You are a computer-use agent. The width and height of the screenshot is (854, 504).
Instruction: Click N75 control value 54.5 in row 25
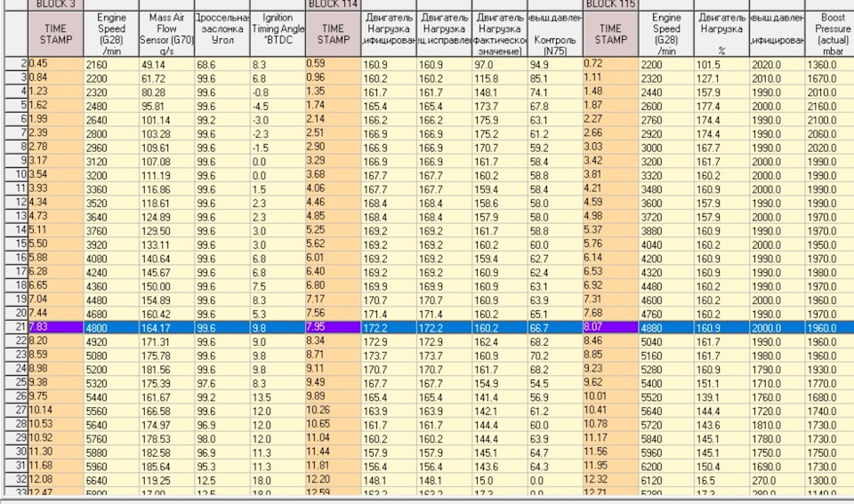pyautogui.click(x=554, y=383)
